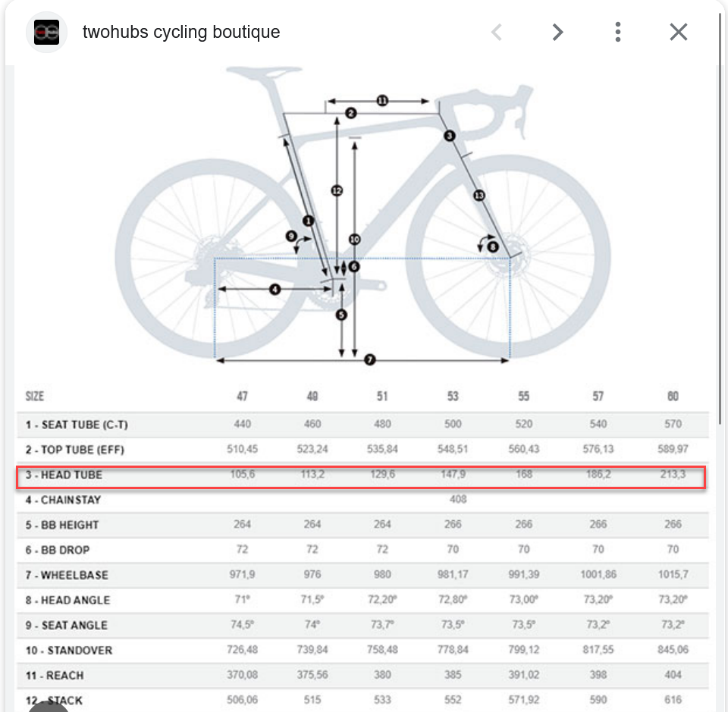Click the Wheelbase row label
Viewport: 728px width, 712px height.
[76, 576]
